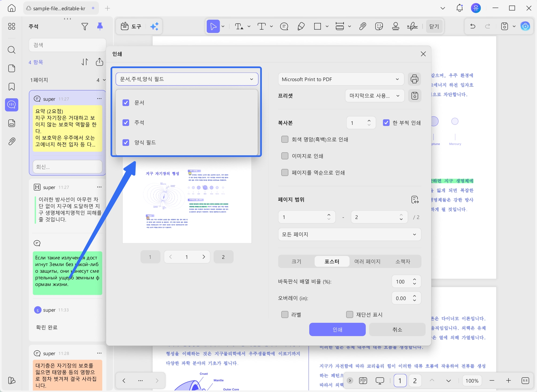The height and width of the screenshot is (392, 537).
Task: Export the comments list
Action: pyautogui.click(x=99, y=62)
